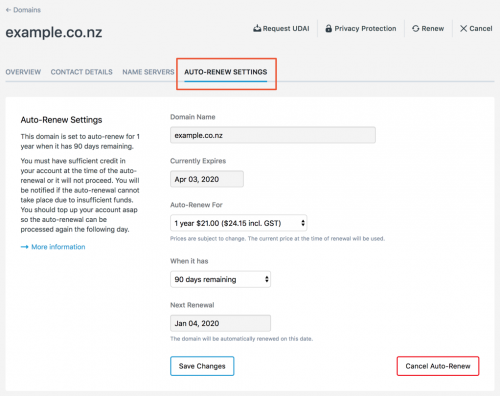
Task: Go back via the Domains arrow link
Action: [x=23, y=10]
